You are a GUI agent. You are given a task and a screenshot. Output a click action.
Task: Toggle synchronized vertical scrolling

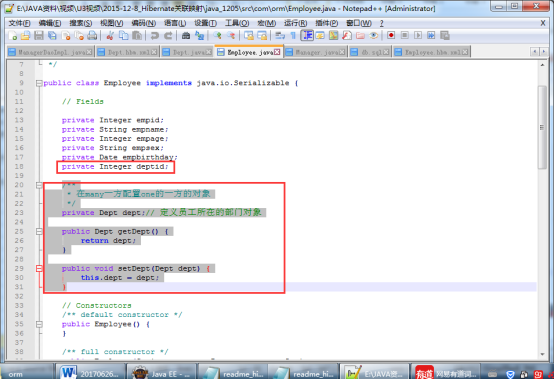point(249,35)
